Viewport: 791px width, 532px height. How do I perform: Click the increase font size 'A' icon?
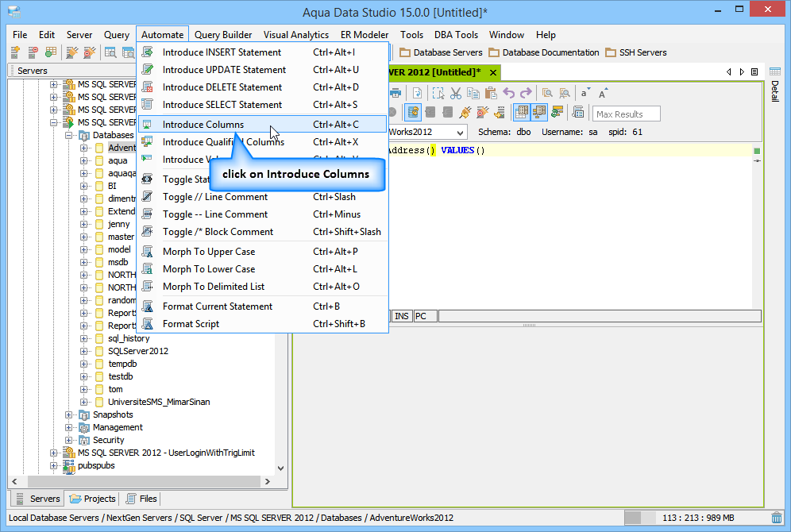pos(604,93)
